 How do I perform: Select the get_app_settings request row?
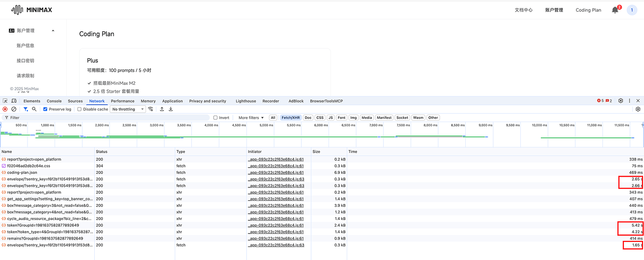pyautogui.click(x=322, y=198)
